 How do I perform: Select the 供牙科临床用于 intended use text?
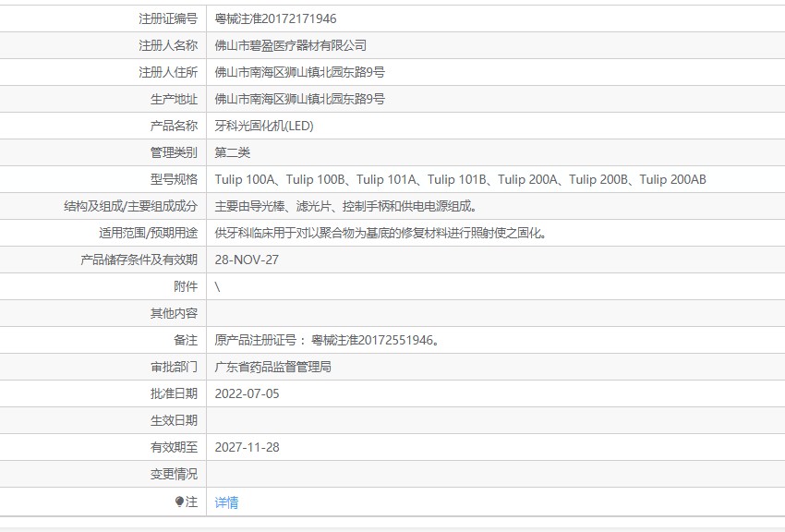point(380,233)
